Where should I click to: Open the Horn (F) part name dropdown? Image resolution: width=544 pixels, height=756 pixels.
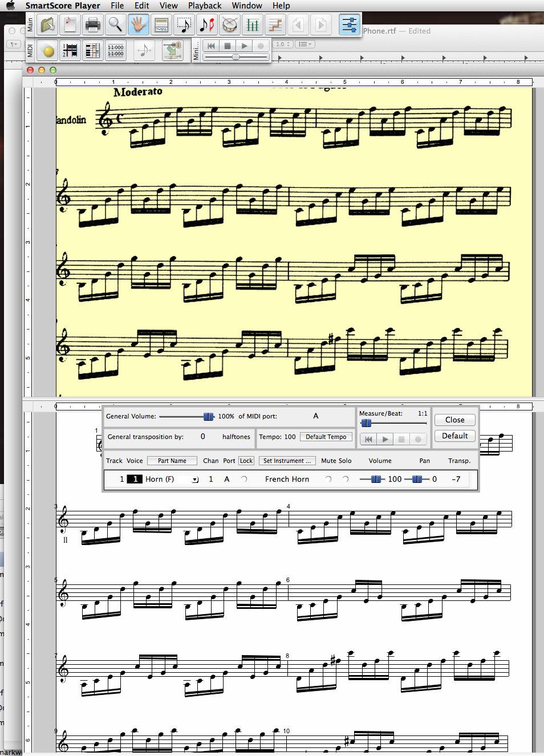(195, 479)
